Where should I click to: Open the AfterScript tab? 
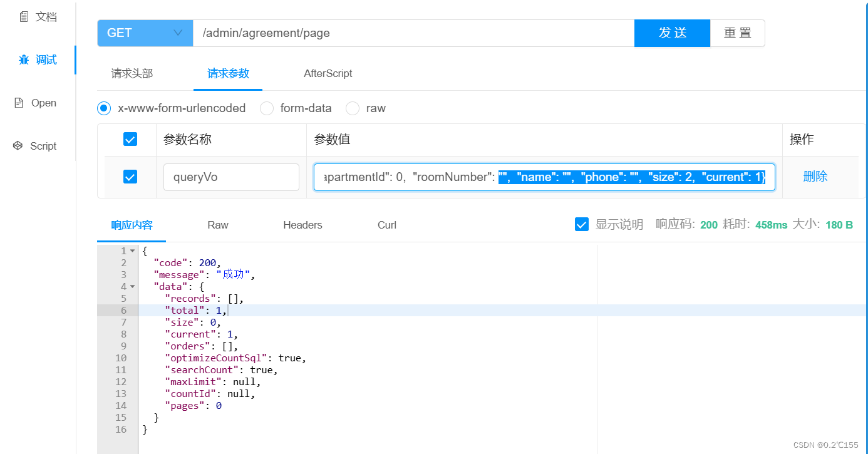point(328,73)
